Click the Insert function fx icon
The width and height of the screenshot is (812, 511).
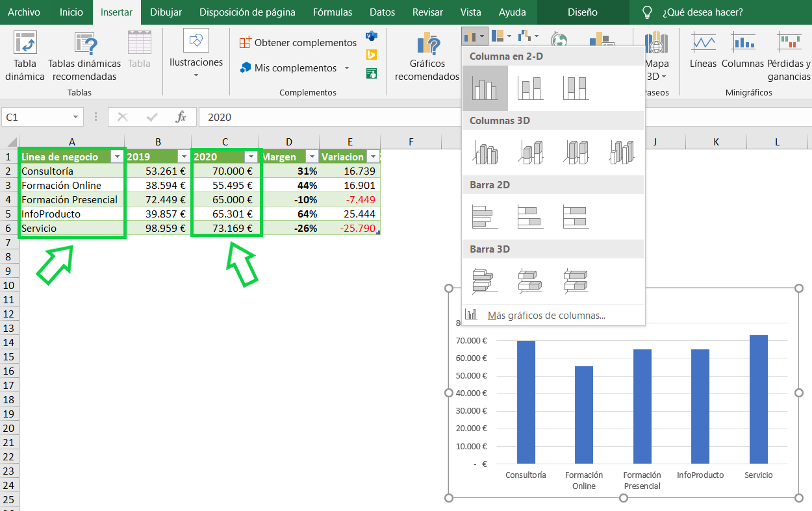181,117
